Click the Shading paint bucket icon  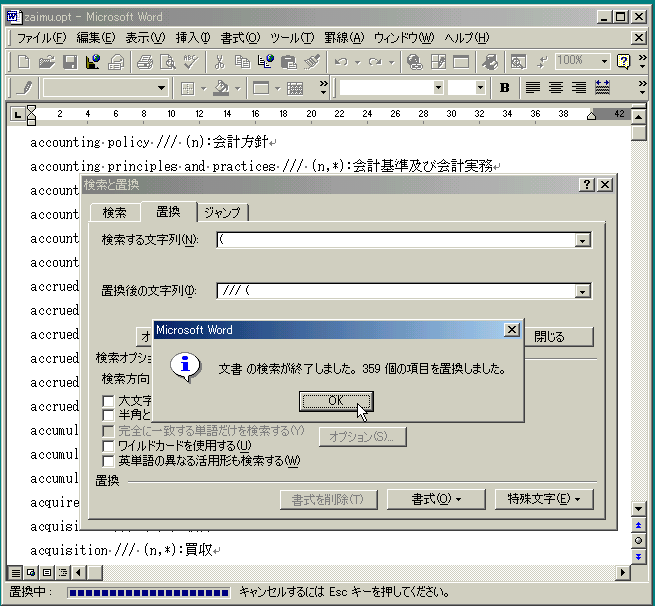tap(221, 88)
